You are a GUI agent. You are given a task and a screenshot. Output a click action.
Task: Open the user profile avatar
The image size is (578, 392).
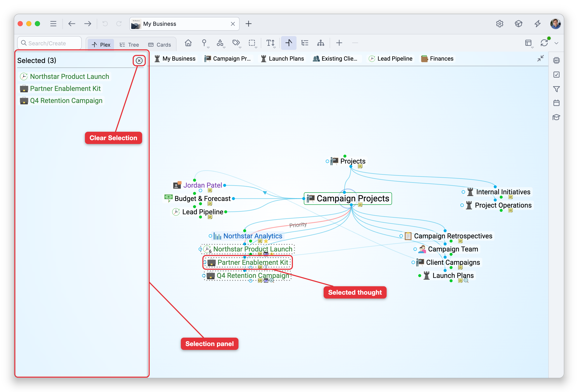point(555,24)
